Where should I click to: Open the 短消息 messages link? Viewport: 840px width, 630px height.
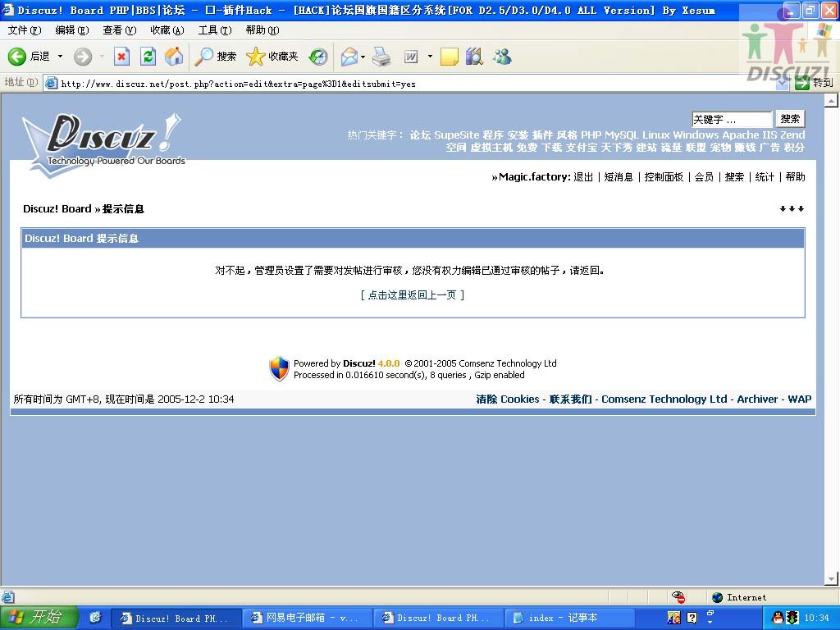pyautogui.click(x=619, y=177)
